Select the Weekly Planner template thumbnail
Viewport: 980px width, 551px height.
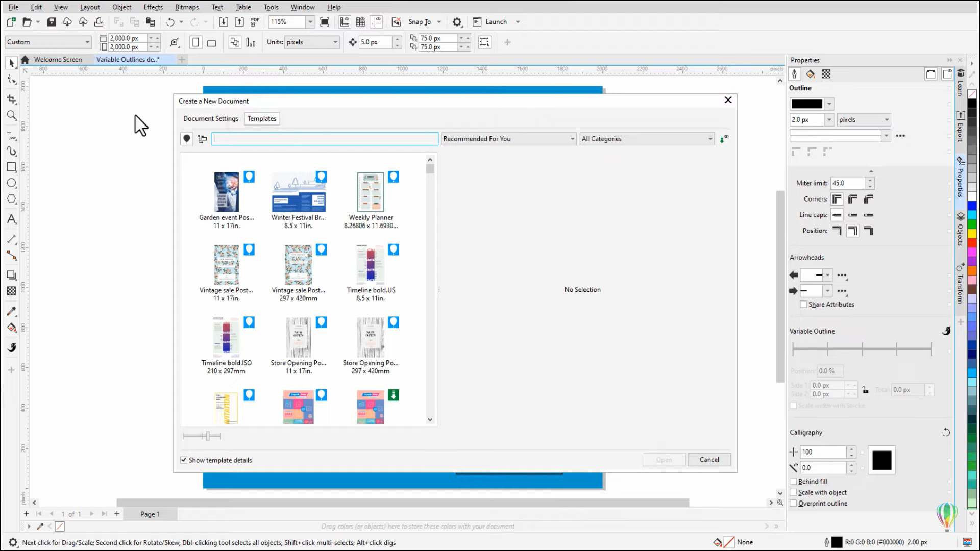coord(371,192)
